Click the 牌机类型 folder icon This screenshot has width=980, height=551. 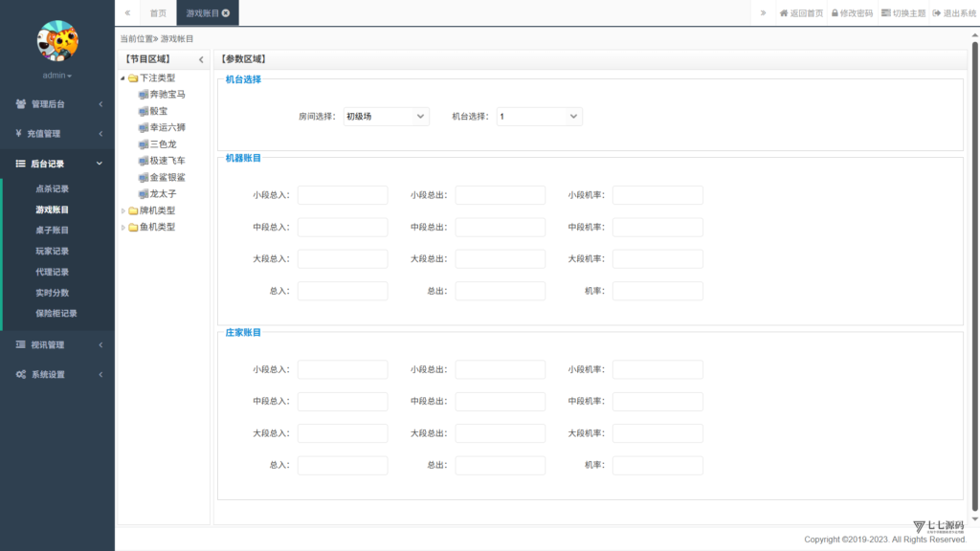tap(133, 210)
